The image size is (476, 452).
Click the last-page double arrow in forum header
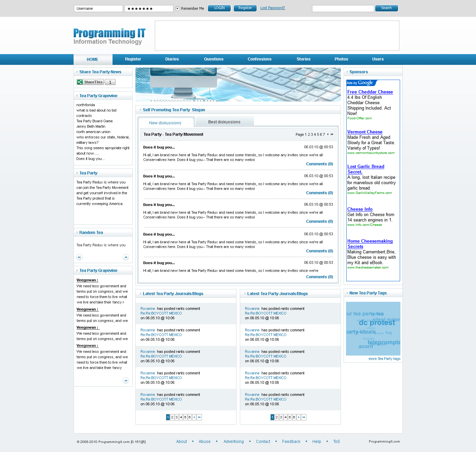(332, 134)
